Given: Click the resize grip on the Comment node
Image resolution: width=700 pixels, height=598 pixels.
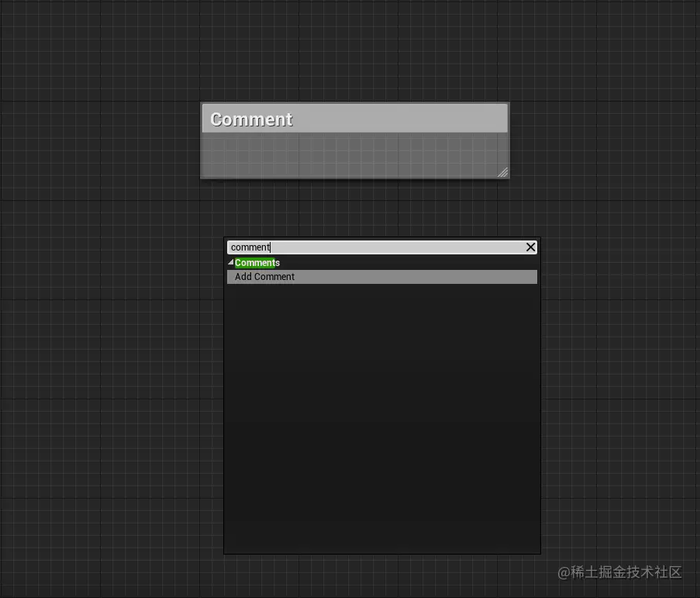Looking at the screenshot, I should [502, 171].
